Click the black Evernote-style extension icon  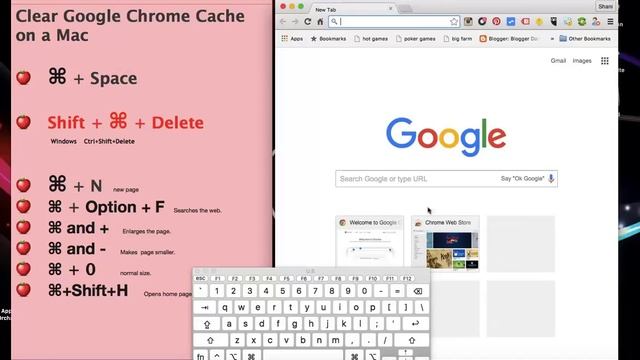click(x=553, y=22)
